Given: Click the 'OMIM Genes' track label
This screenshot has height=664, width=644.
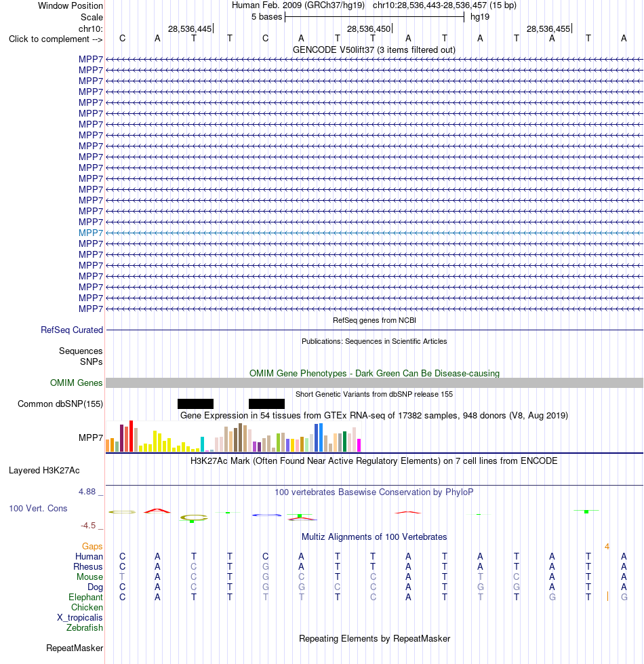Looking at the screenshot, I should pos(76,383).
